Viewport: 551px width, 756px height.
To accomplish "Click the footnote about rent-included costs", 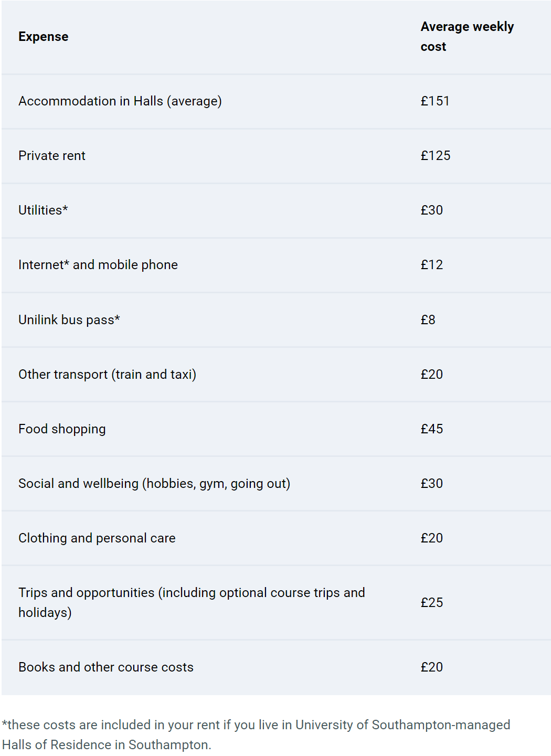I will 256,735.
